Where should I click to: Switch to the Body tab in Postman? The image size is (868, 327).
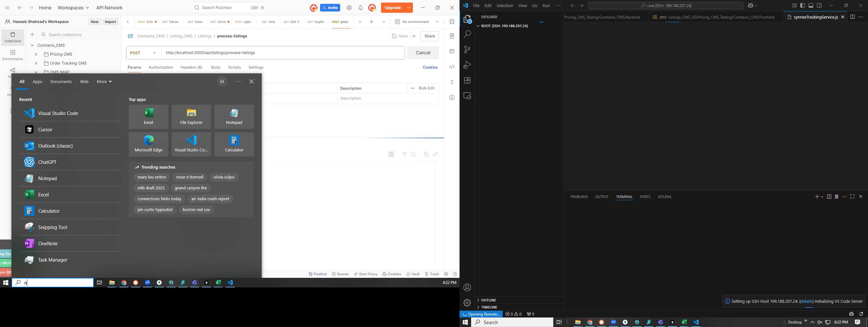tap(216, 67)
